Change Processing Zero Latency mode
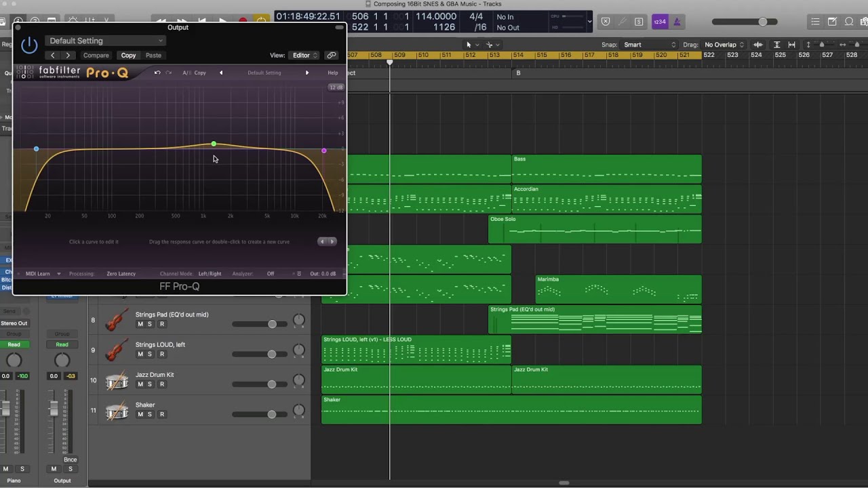Screen dimensions: 868x488 [121, 274]
